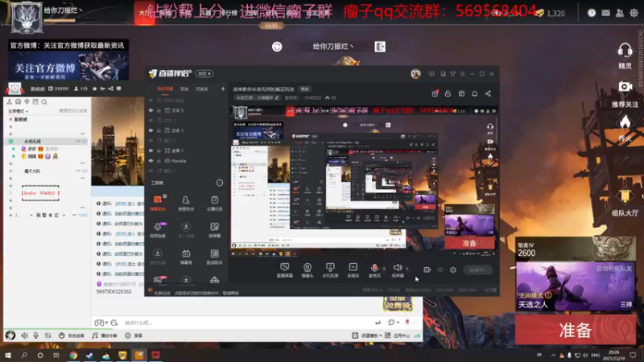Toggle YY microphone at bottom bar
Image resolution: width=644 pixels, height=362 pixels.
(35, 335)
